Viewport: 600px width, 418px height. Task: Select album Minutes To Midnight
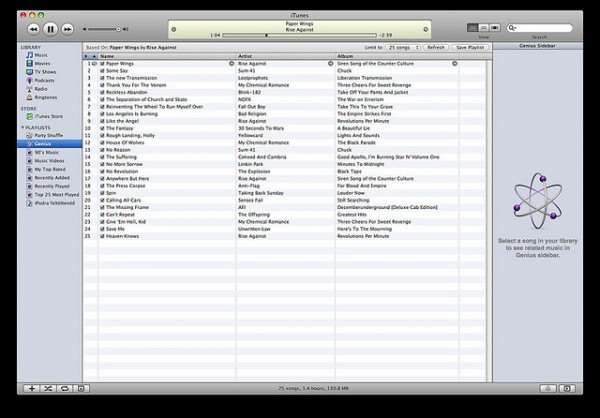point(360,164)
